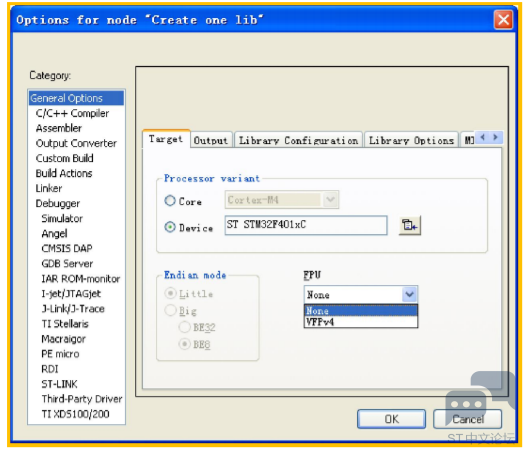
Task: Select ST-LINK in the category list
Action: point(59,384)
